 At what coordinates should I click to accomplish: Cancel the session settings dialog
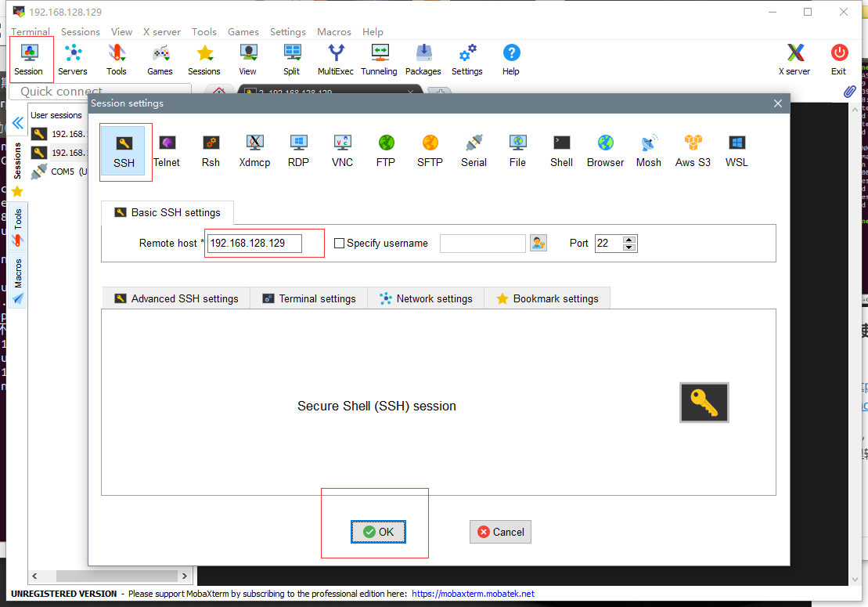point(500,532)
